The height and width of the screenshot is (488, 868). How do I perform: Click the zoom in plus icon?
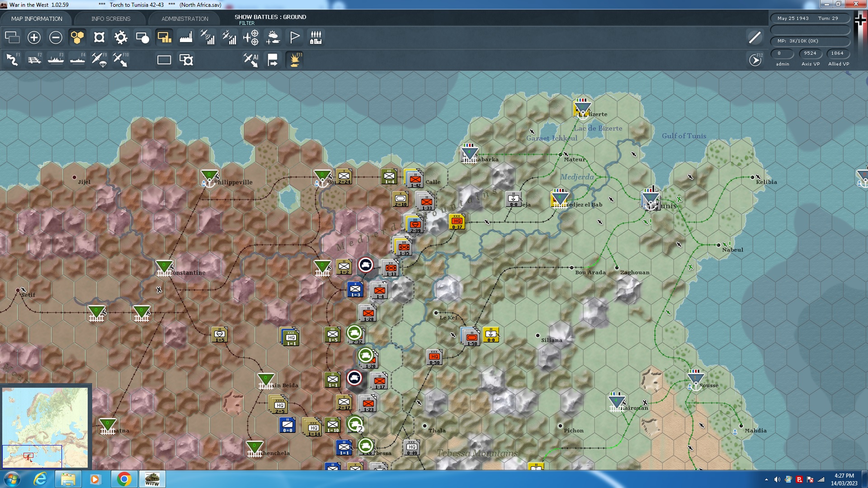pyautogui.click(x=34, y=38)
